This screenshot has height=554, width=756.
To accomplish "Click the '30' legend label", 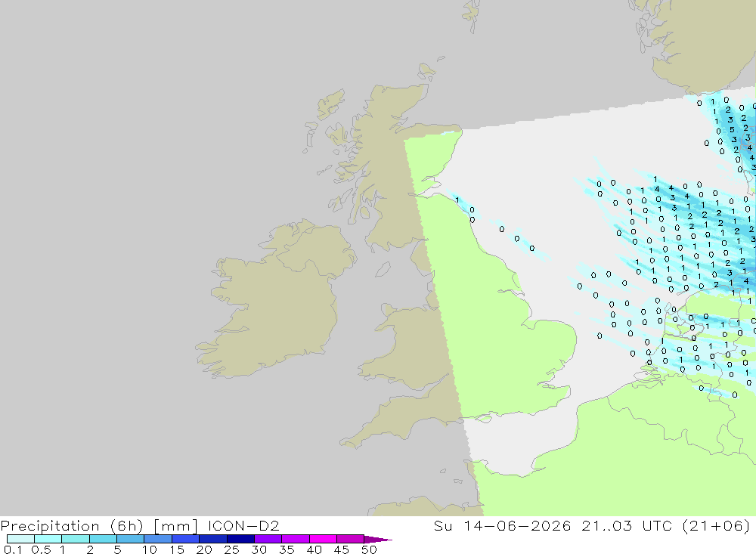I will 259,549.
